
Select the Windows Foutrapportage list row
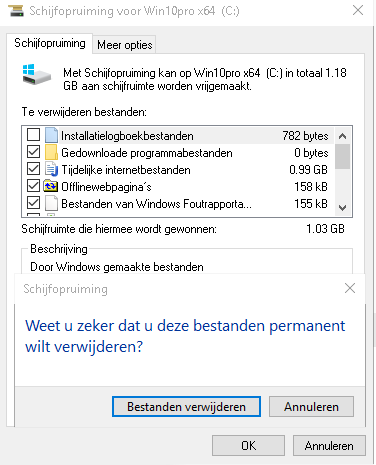178,203
